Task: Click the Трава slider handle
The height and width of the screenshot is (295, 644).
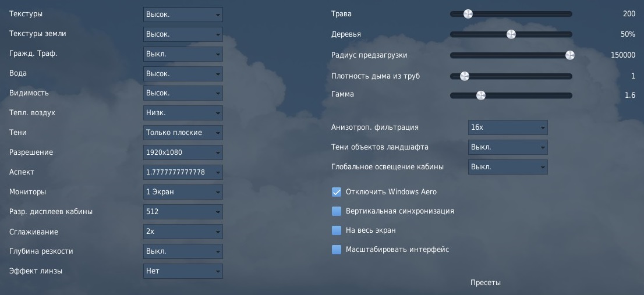Action: (x=468, y=14)
